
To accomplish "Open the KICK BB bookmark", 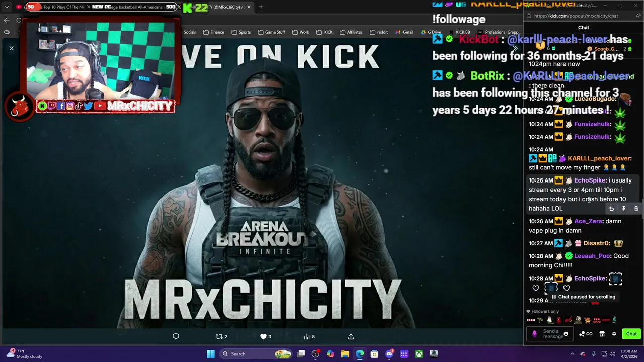I will click(x=459, y=32).
